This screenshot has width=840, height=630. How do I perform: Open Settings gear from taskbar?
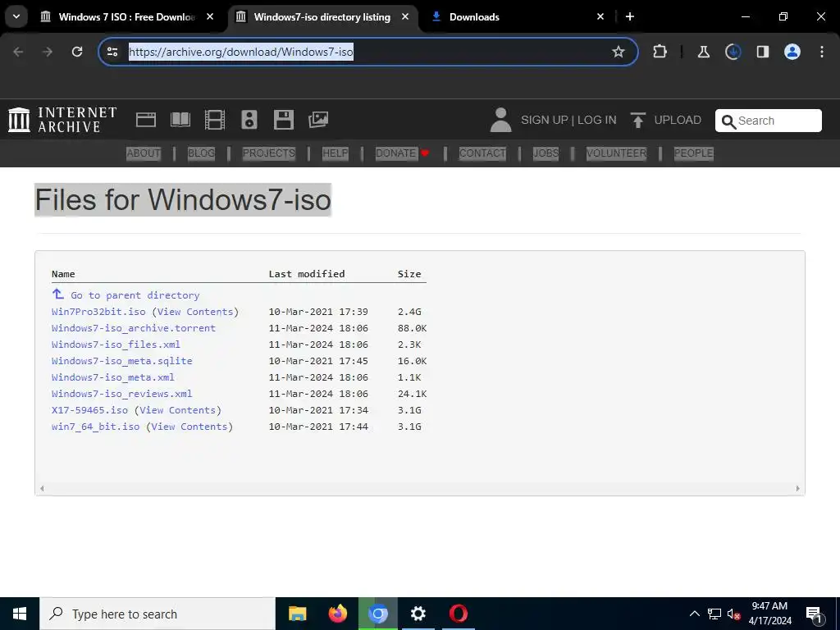(418, 614)
